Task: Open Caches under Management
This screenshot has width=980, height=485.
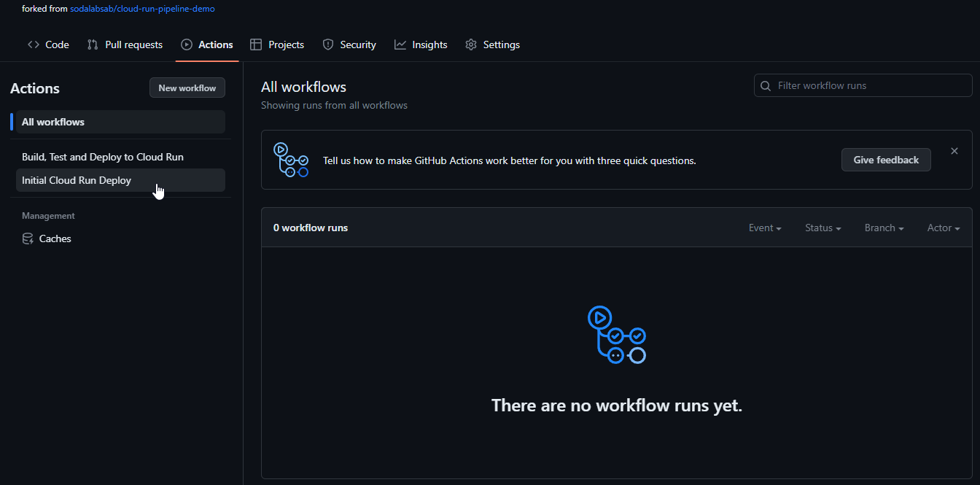Action: (120, 238)
